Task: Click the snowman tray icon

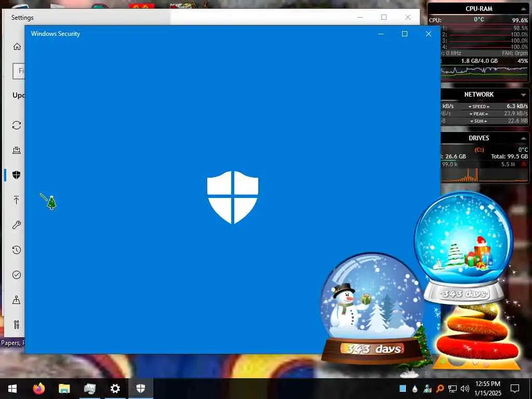Action: [x=428, y=389]
